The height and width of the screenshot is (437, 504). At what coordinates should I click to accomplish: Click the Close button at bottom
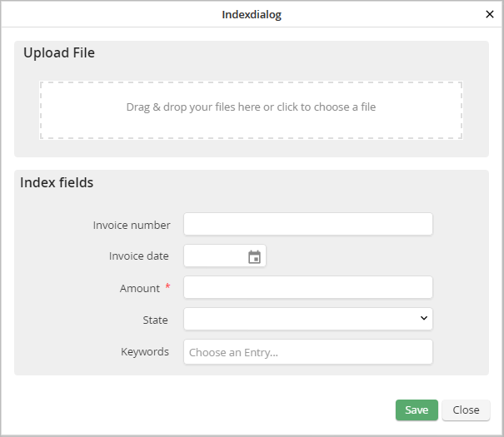coord(466,410)
